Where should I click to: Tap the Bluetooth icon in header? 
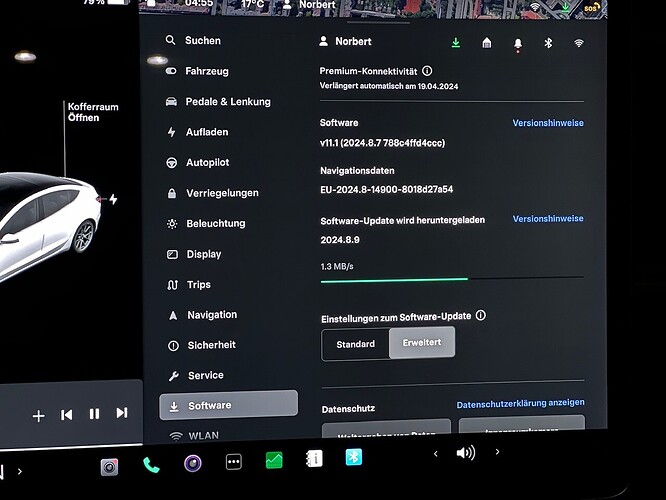[x=548, y=43]
